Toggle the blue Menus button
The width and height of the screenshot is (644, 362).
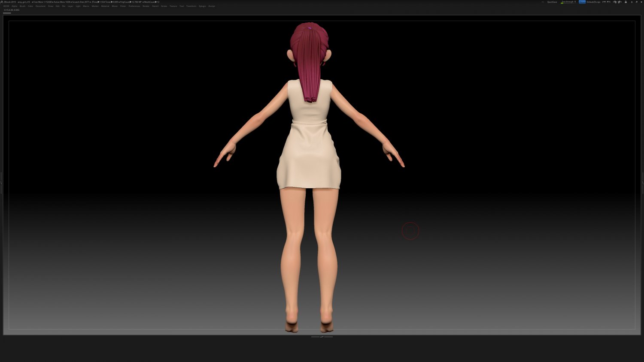[582, 2]
